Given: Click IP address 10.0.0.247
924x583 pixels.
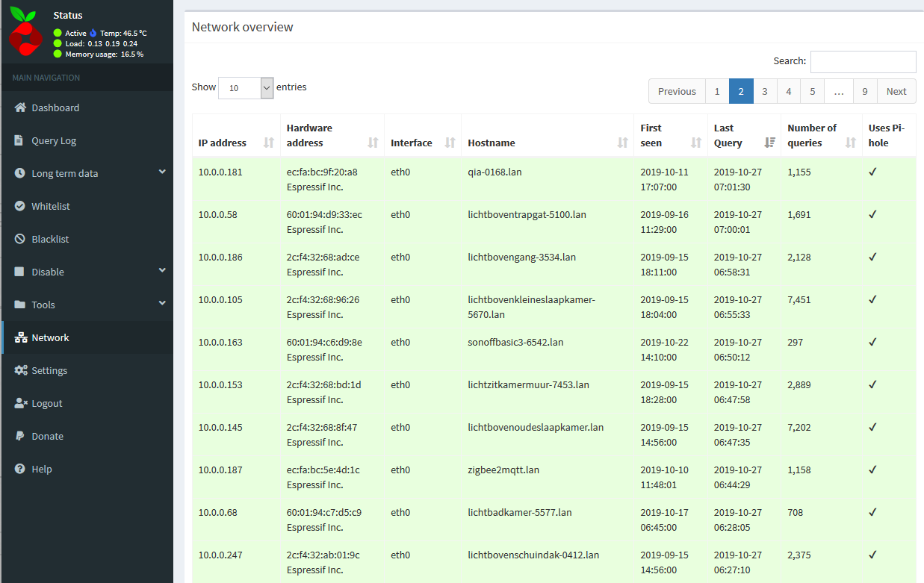Looking at the screenshot, I should pyautogui.click(x=220, y=555).
